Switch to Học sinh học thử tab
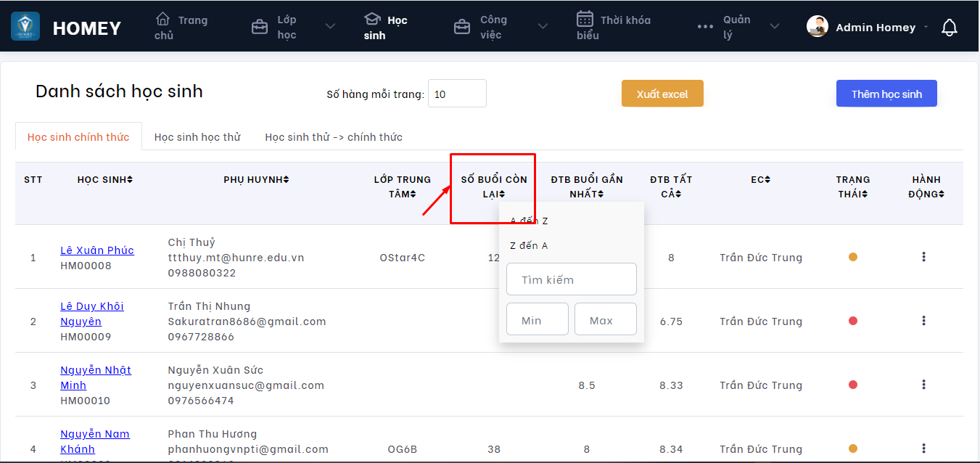This screenshot has width=980, height=463. [197, 136]
